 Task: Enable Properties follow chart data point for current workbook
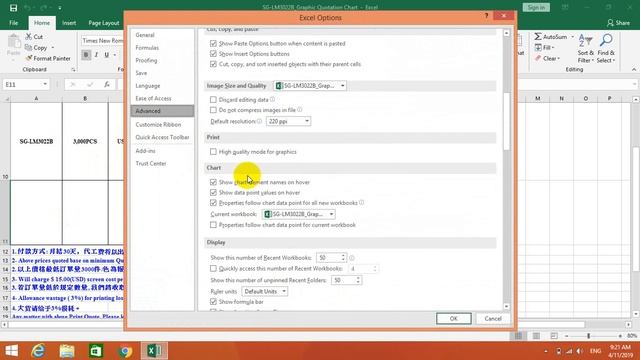[213, 225]
